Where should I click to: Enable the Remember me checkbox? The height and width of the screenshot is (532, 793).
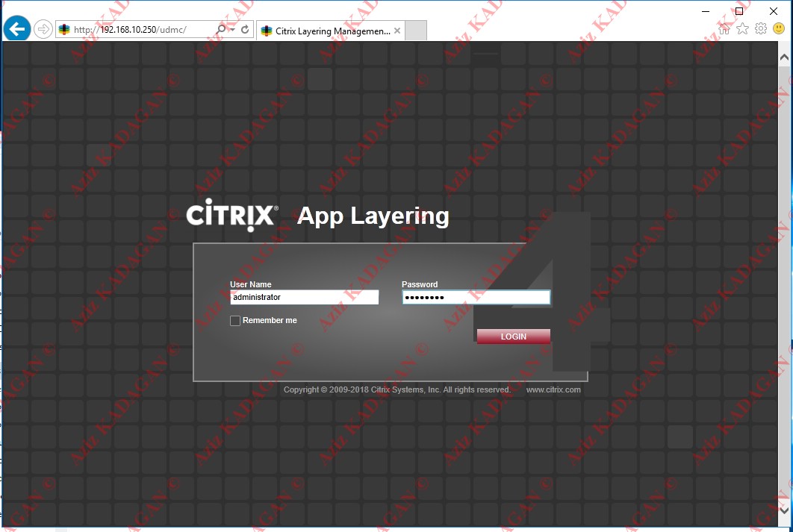click(x=235, y=321)
